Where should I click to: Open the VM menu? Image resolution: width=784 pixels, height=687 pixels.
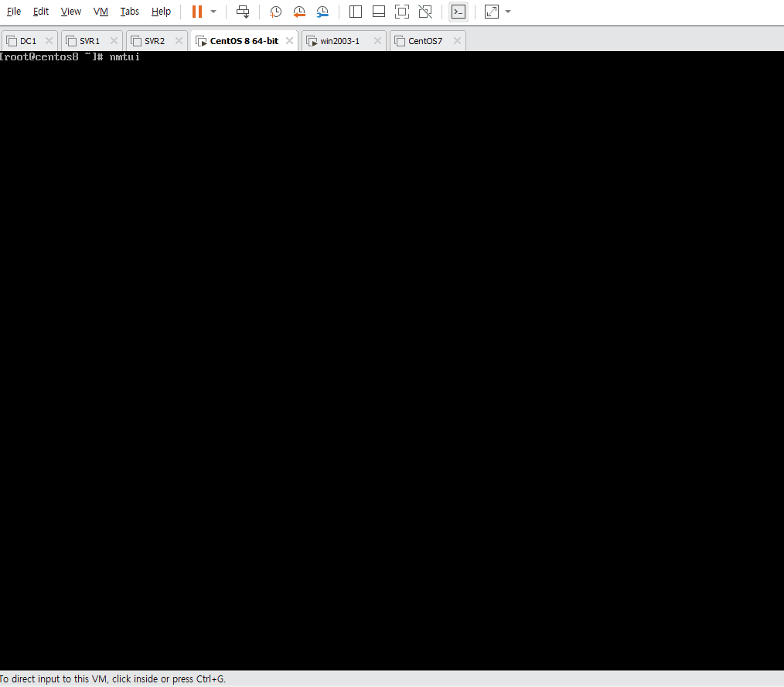point(101,12)
